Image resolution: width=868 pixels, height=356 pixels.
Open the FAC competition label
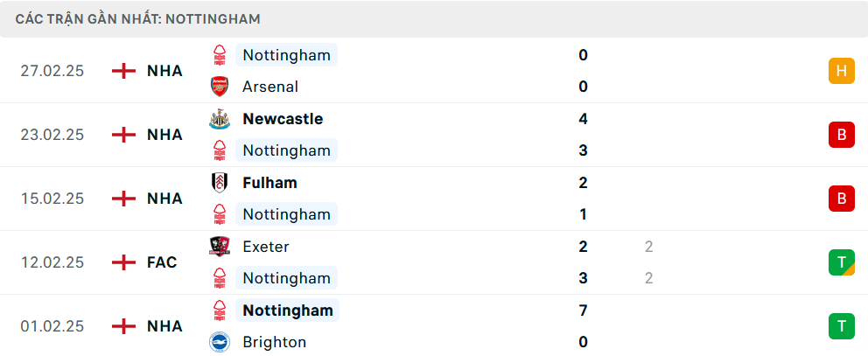(x=162, y=262)
